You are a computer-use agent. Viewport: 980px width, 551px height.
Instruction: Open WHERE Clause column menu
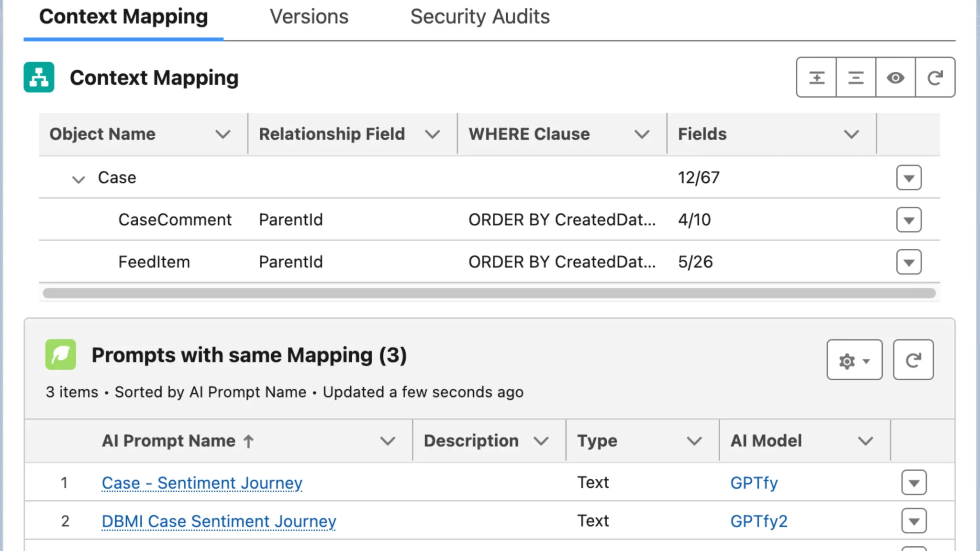[x=642, y=134]
